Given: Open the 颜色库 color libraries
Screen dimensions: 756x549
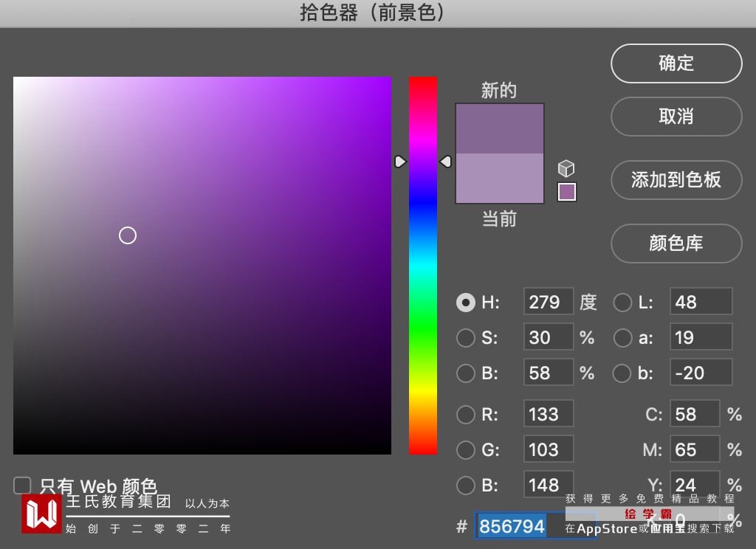Looking at the screenshot, I should (676, 243).
